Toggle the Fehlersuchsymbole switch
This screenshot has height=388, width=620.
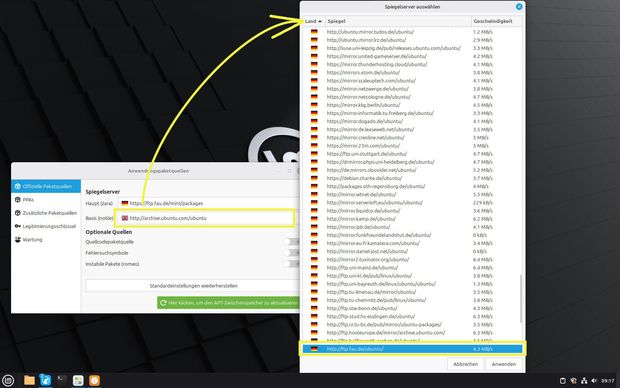tap(292, 253)
